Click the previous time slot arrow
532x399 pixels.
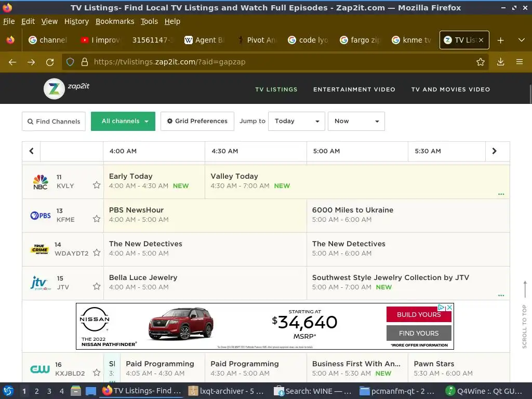pos(31,151)
